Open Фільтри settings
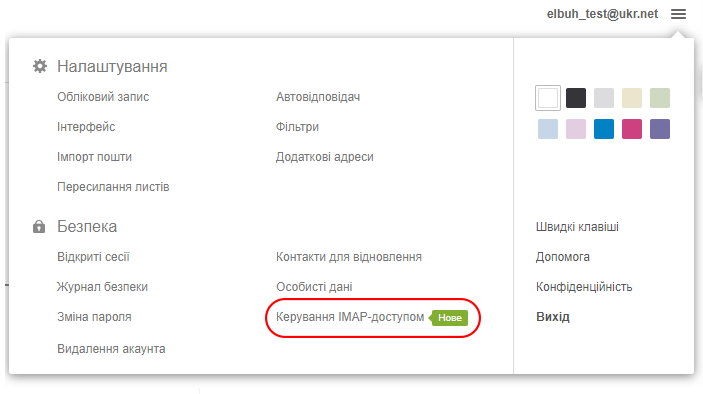703x394 pixels. tap(297, 127)
